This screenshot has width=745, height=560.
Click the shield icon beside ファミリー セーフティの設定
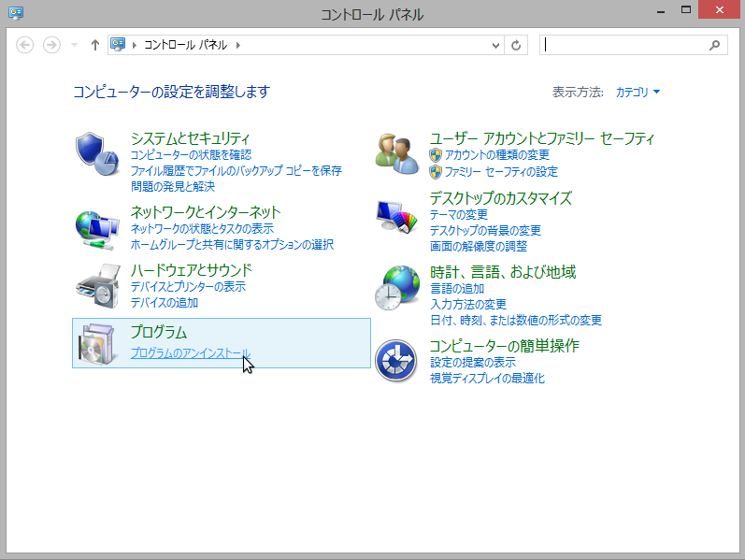[x=436, y=172]
